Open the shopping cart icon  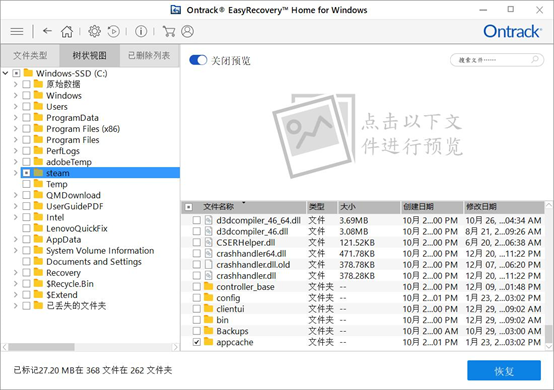point(169,31)
